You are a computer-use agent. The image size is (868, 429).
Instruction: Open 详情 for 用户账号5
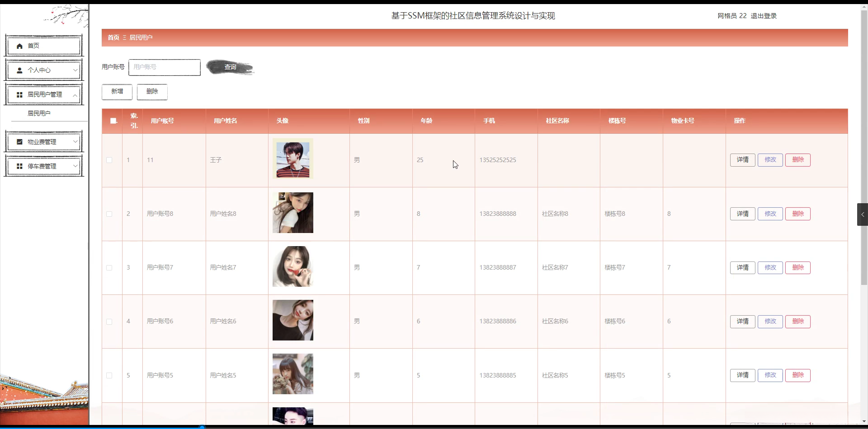coord(742,375)
